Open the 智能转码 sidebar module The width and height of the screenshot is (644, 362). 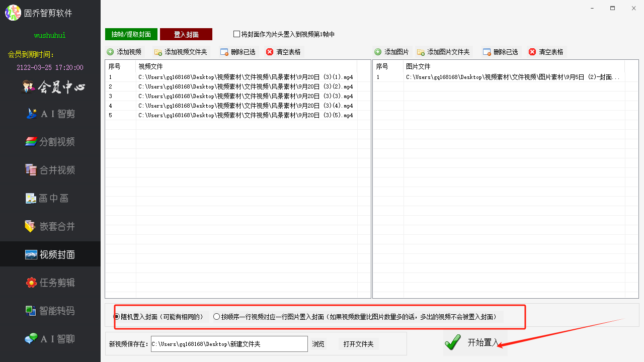click(x=50, y=311)
